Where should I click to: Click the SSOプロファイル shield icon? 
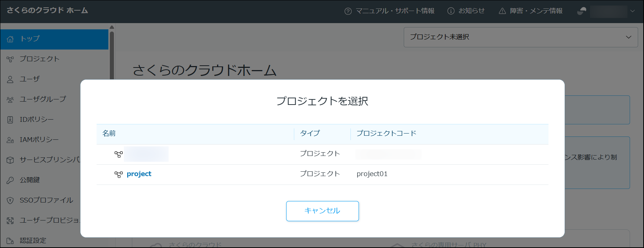tap(10, 200)
